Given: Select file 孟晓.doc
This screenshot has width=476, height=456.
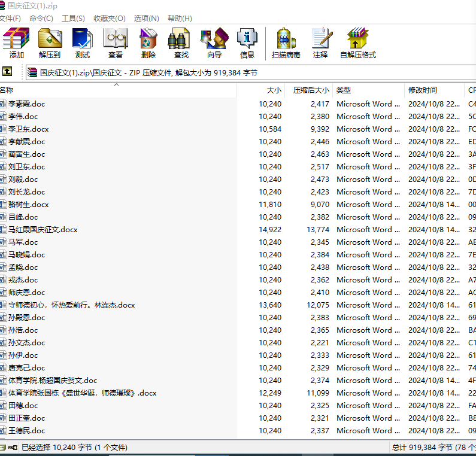Looking at the screenshot, I should pyautogui.click(x=23, y=267).
